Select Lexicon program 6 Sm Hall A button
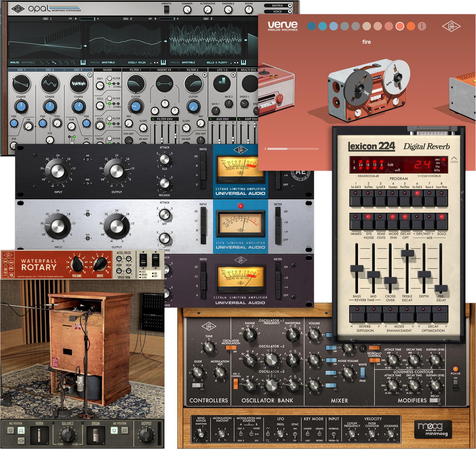476x449 pixels. (417, 198)
